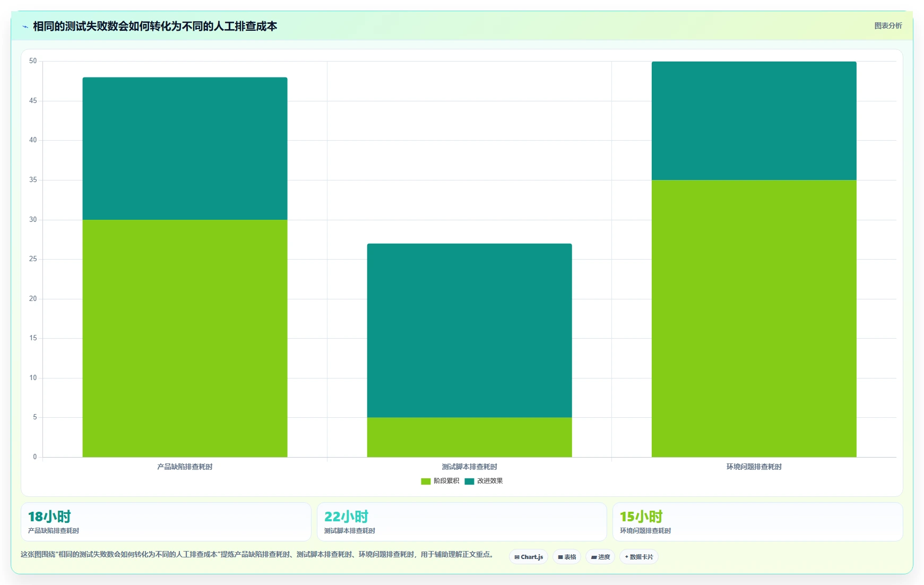Click the 15小时 value in the data card
The height and width of the screenshot is (585, 924).
[x=641, y=517]
